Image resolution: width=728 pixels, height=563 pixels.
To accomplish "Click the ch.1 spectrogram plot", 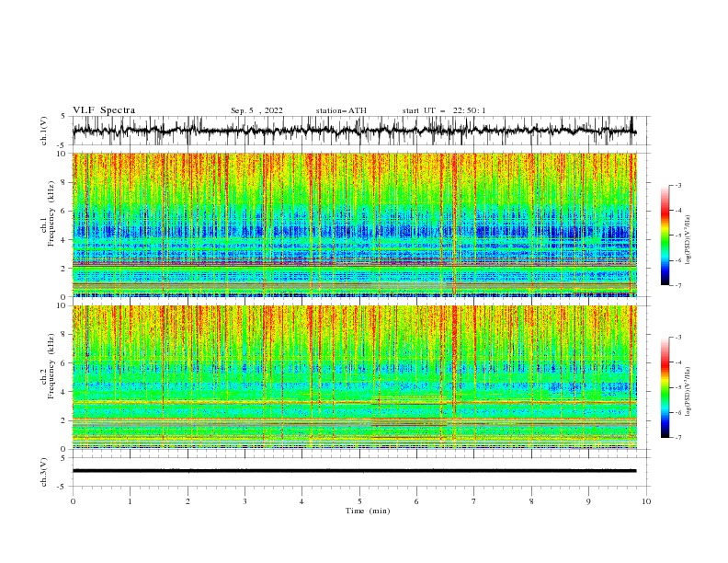I will pos(354,224).
